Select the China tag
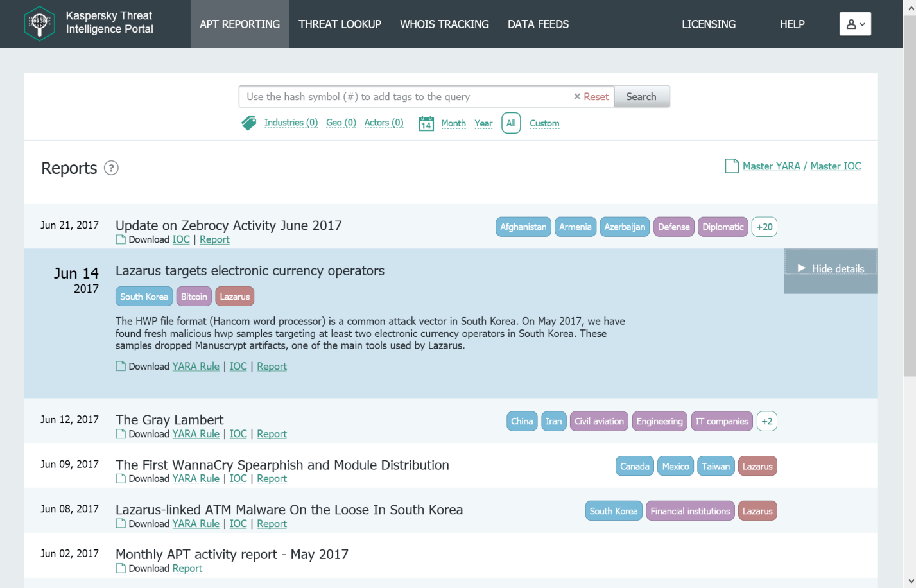916x588 pixels. [522, 421]
